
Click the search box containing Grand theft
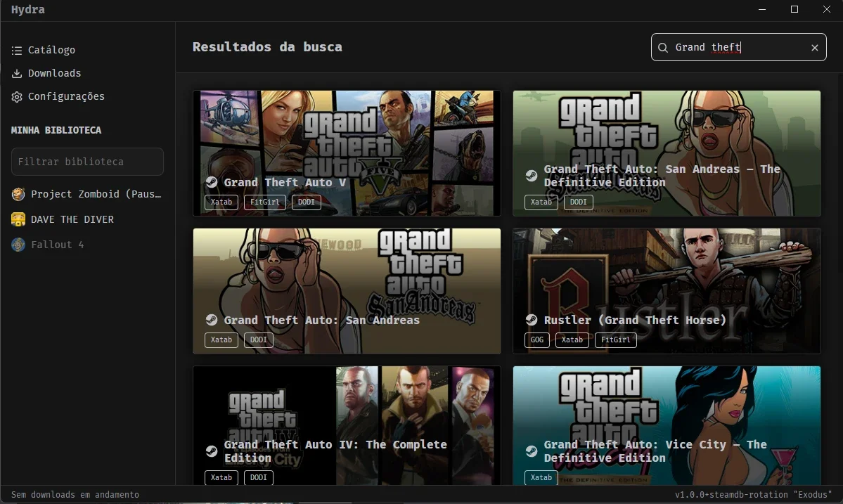click(x=738, y=47)
